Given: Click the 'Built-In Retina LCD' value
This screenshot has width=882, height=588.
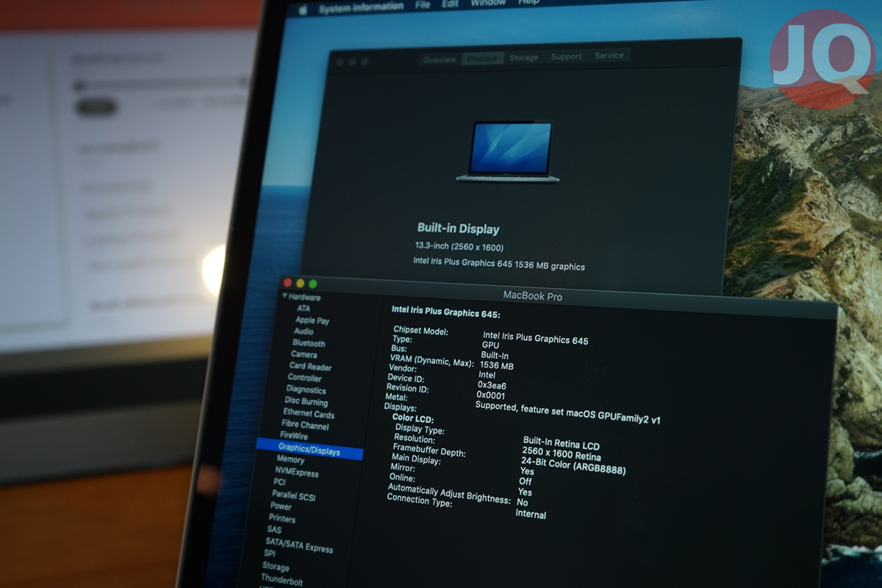Looking at the screenshot, I should coord(562,443).
